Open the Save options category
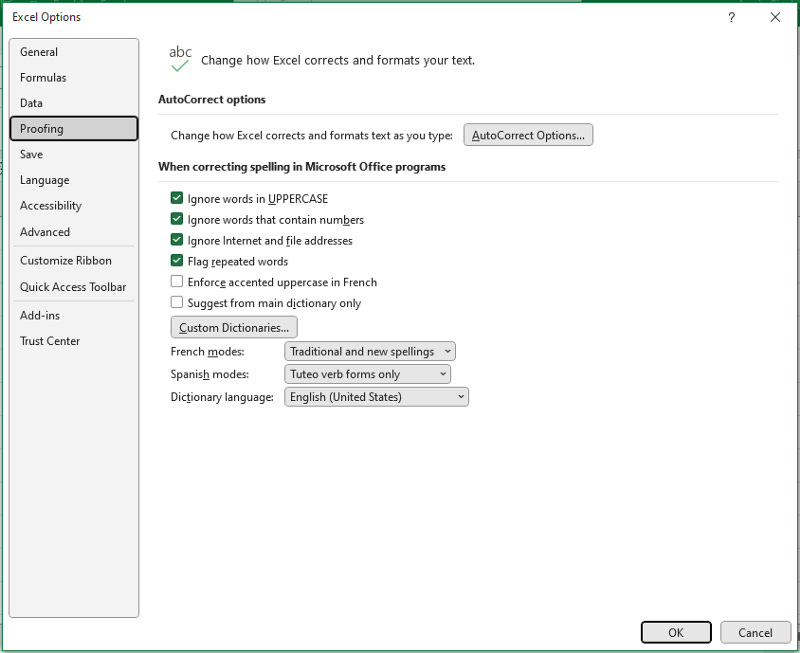The width and height of the screenshot is (800, 653). pos(73,154)
